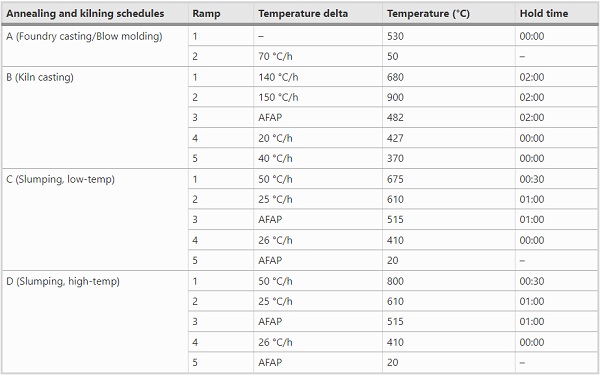Click the 'A (Foundry casting/Blow molding)' cell

coord(95,46)
